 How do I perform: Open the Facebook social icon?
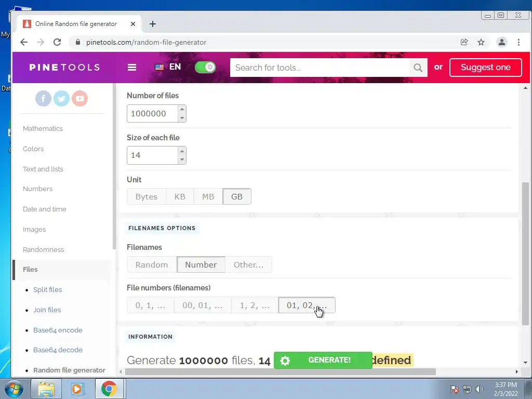44,99
